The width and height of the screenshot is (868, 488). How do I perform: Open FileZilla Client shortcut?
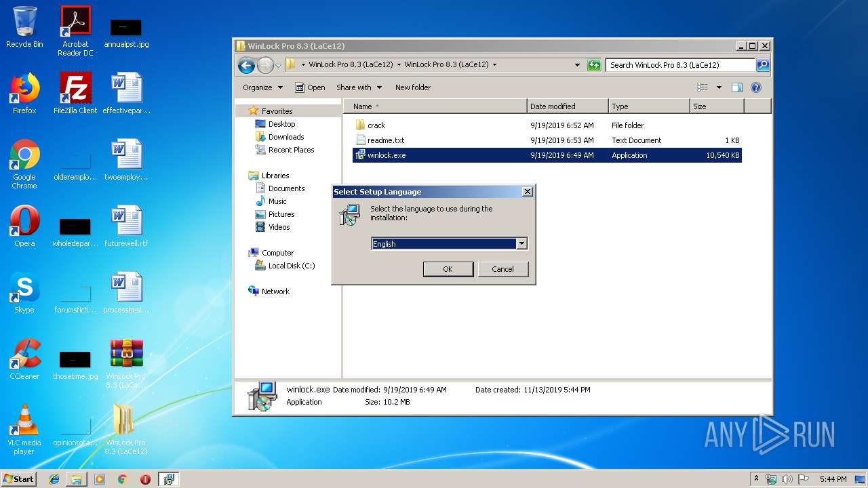[x=75, y=94]
